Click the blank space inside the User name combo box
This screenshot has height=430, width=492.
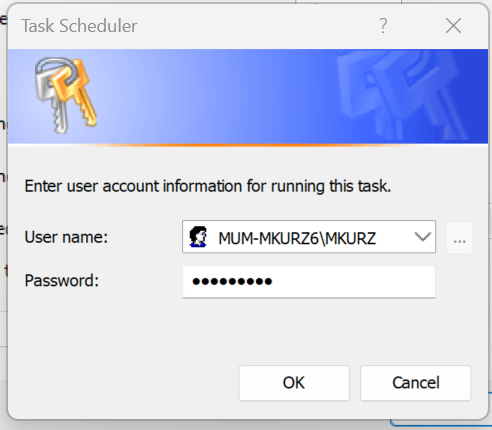pos(395,237)
